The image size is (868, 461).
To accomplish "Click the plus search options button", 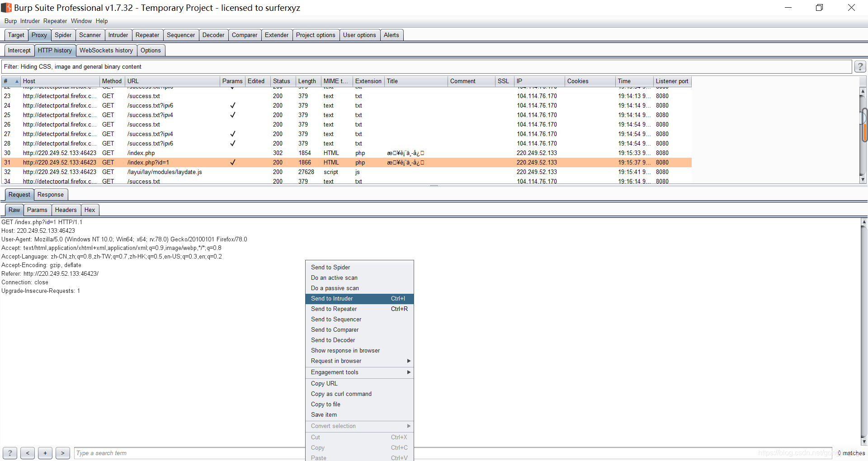I will 45,453.
